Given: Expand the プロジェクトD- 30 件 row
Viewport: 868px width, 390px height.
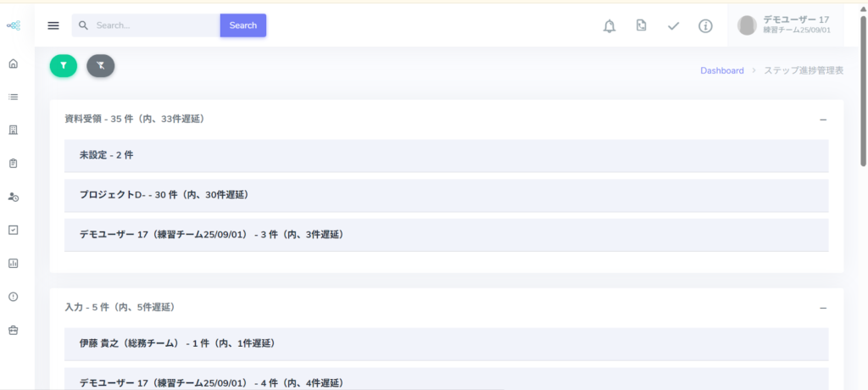Looking at the screenshot, I should [446, 195].
